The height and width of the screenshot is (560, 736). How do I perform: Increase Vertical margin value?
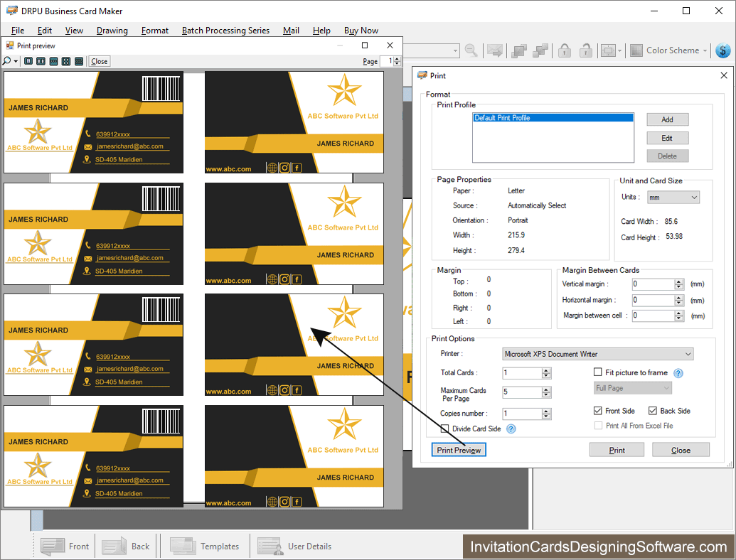click(x=678, y=281)
